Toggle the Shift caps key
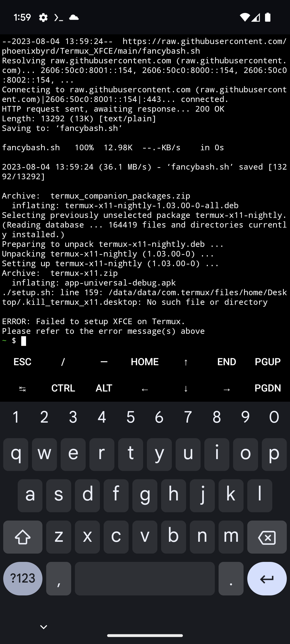The height and width of the screenshot is (644, 290). (x=23, y=537)
